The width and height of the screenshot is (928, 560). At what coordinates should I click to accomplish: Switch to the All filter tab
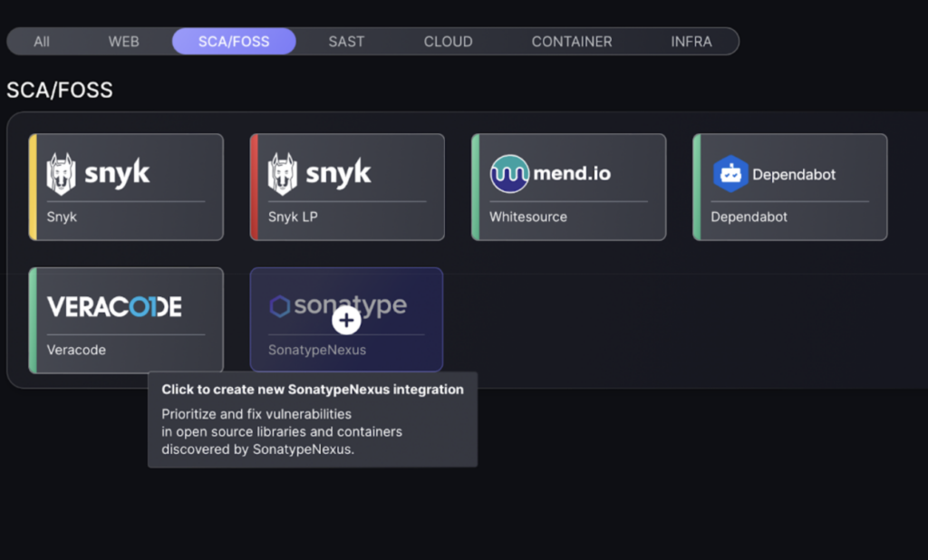42,42
